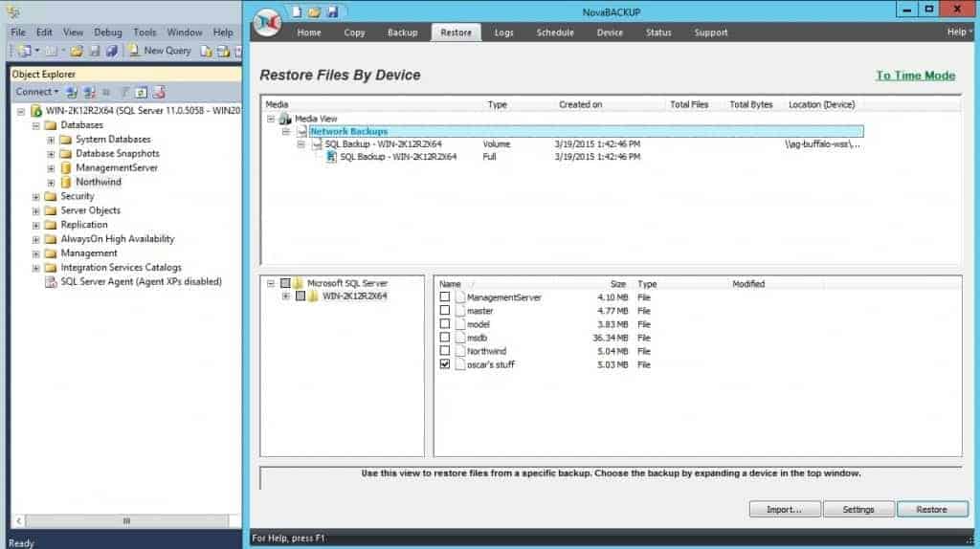The width and height of the screenshot is (980, 549).
Task: Click Connect Object Explorer icon
Action: (x=72, y=93)
